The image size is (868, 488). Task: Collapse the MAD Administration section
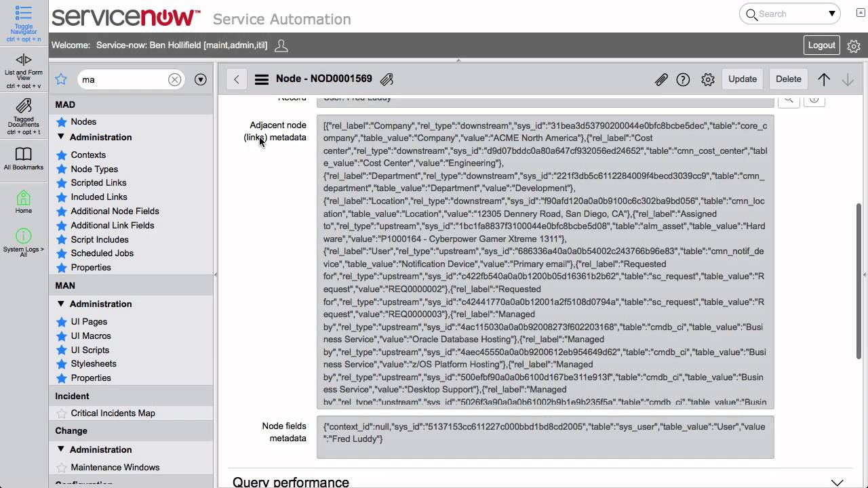click(61, 137)
